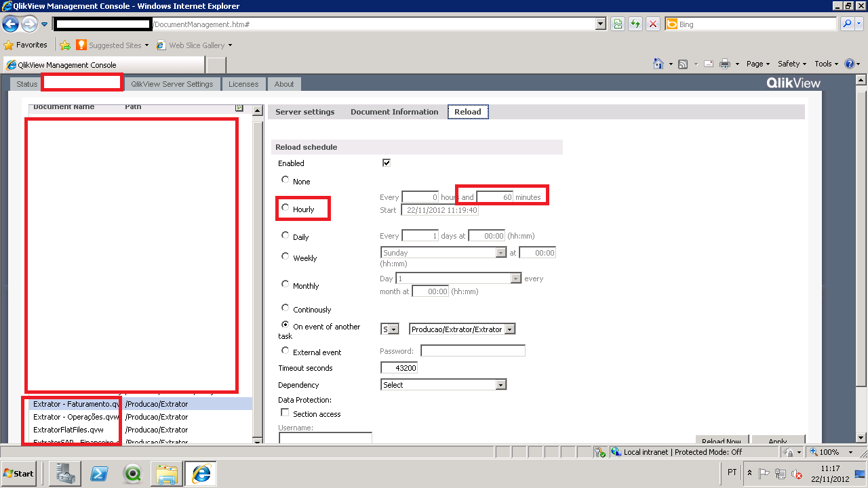868x488 pixels.
Task: Click the Read Mail envelope icon
Action: click(709, 64)
